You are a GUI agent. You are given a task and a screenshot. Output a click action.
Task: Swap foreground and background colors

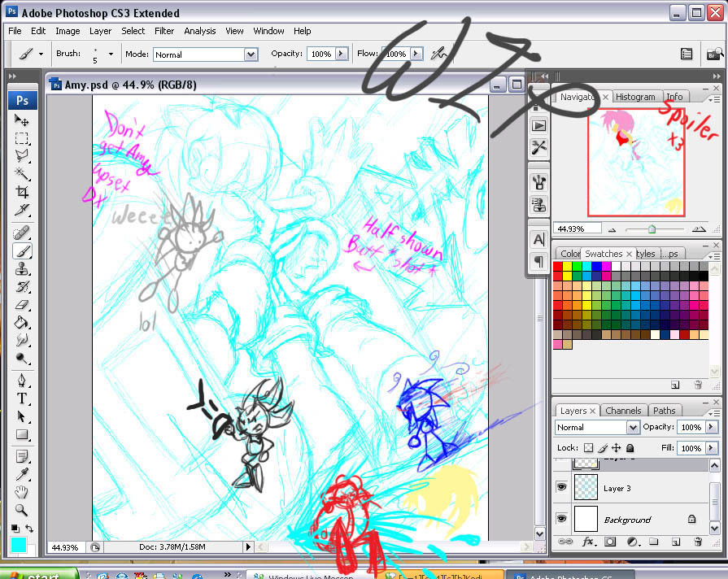(29, 528)
